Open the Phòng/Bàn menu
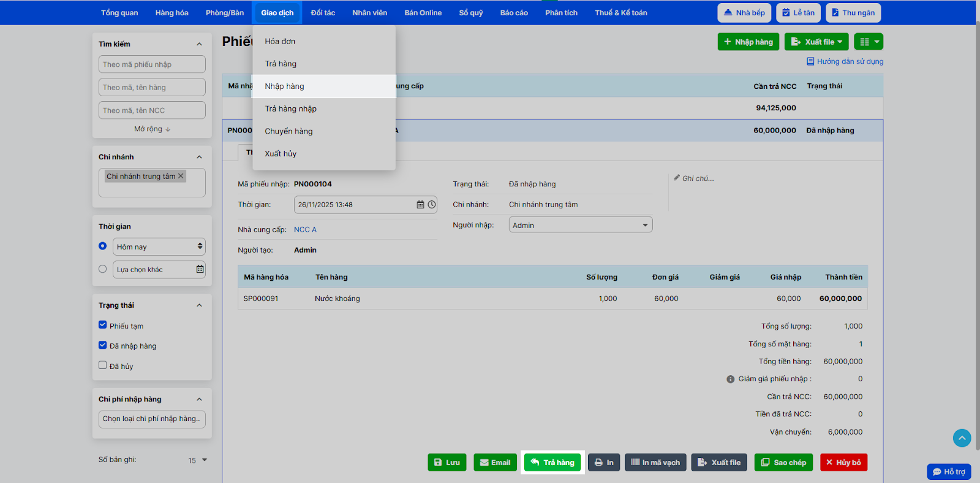This screenshot has width=980, height=483. tap(225, 13)
